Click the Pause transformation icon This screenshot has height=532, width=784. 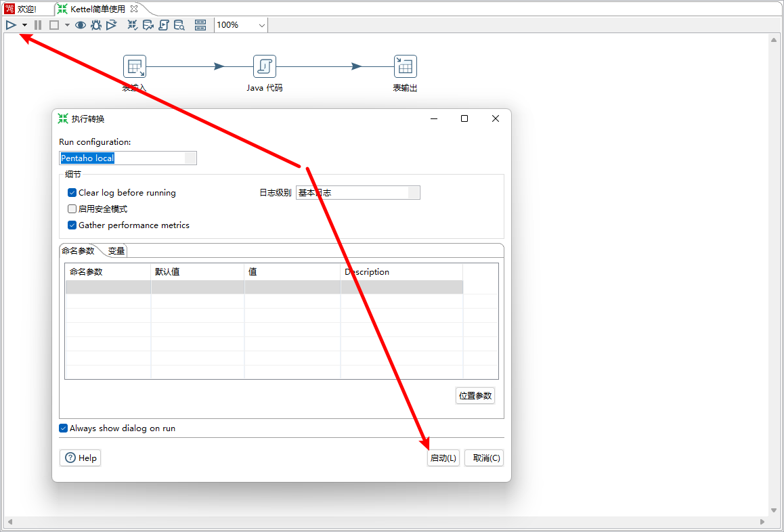(x=38, y=25)
